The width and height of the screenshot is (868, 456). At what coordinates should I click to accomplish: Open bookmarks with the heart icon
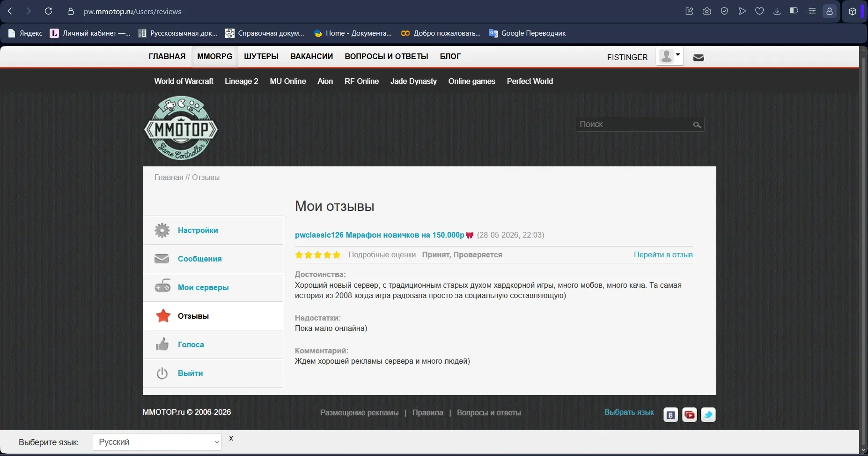pyautogui.click(x=759, y=11)
